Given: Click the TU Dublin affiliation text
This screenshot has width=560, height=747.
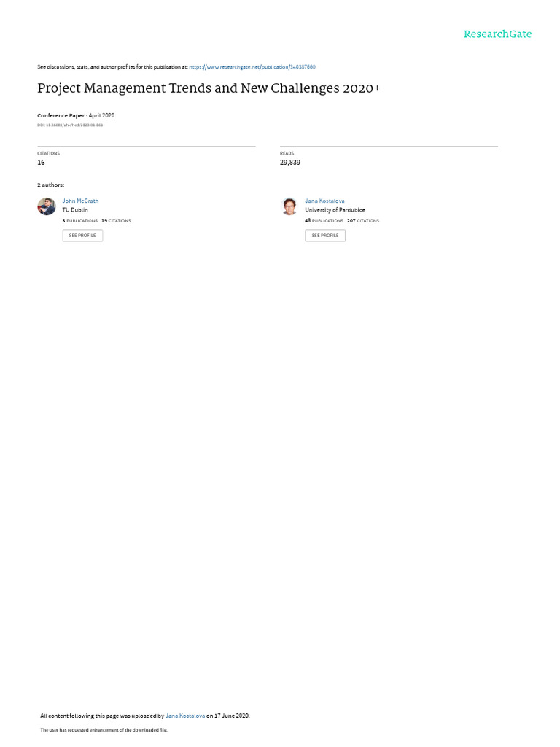Looking at the screenshot, I should click(x=75, y=210).
